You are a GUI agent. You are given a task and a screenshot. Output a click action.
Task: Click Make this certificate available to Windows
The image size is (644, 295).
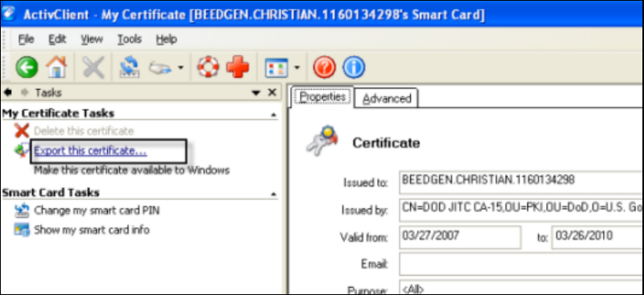pyautogui.click(x=131, y=170)
